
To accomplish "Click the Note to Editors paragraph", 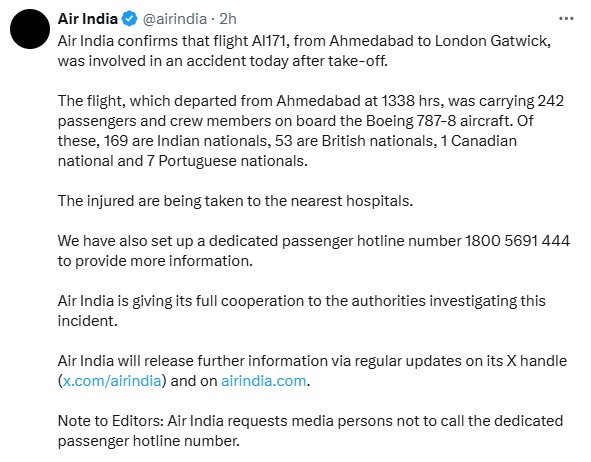I will 310,430.
